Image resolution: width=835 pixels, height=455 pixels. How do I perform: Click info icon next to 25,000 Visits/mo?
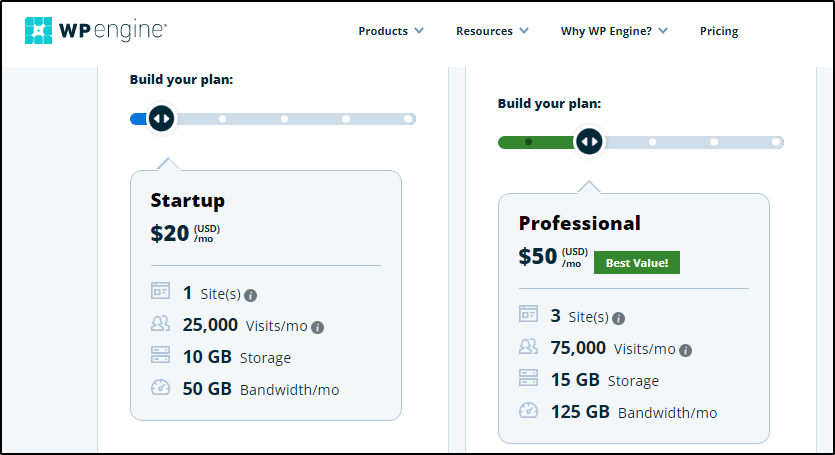(x=317, y=327)
